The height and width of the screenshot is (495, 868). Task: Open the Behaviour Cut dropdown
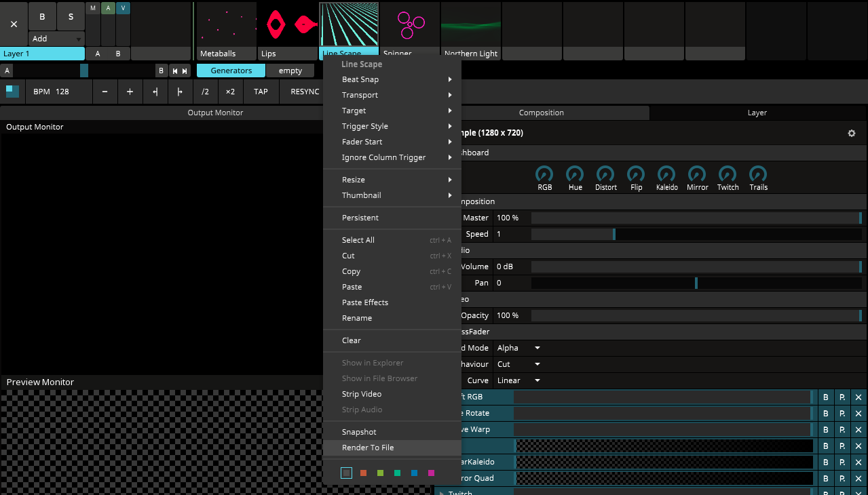(x=518, y=364)
